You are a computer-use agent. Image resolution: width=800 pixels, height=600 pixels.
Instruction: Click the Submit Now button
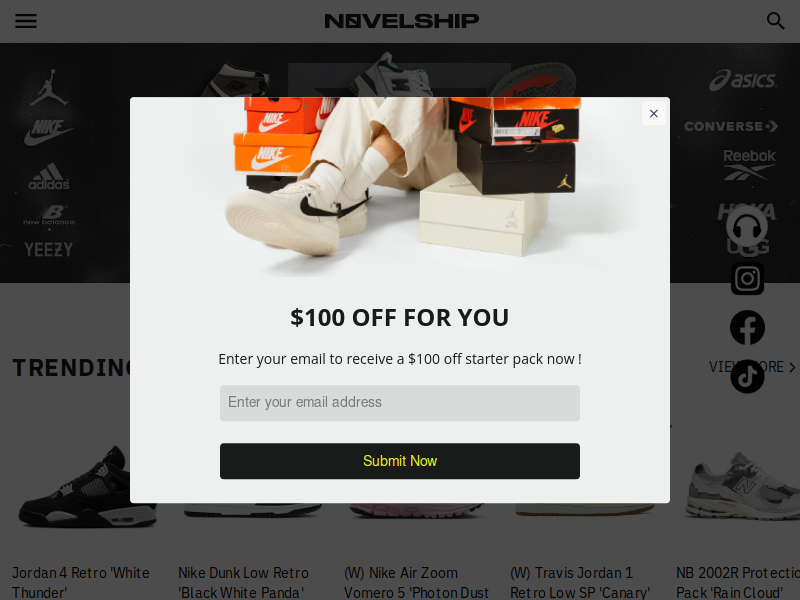point(400,461)
